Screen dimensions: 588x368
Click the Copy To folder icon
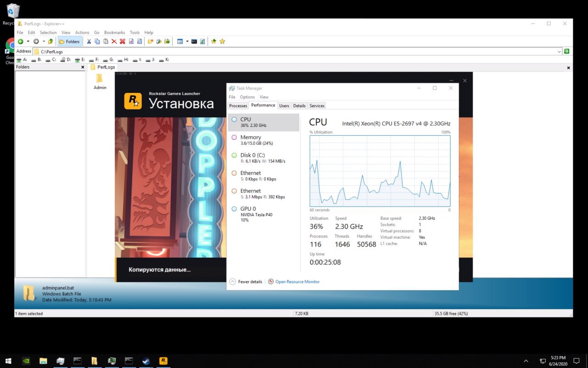click(159, 41)
